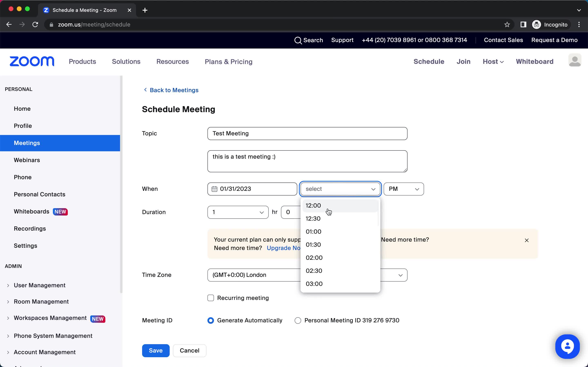Click Upgrade Now link in banner
The width and height of the screenshot is (588, 367).
pos(285,248)
